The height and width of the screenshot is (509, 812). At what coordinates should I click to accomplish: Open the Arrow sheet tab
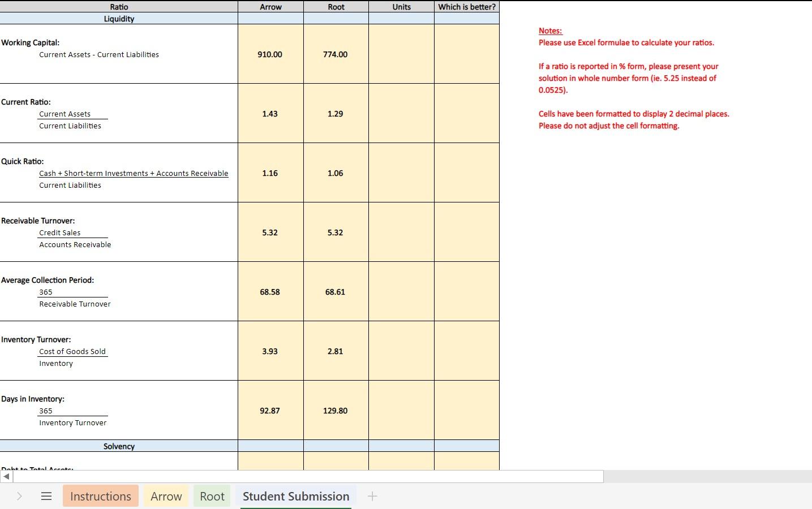(x=166, y=496)
